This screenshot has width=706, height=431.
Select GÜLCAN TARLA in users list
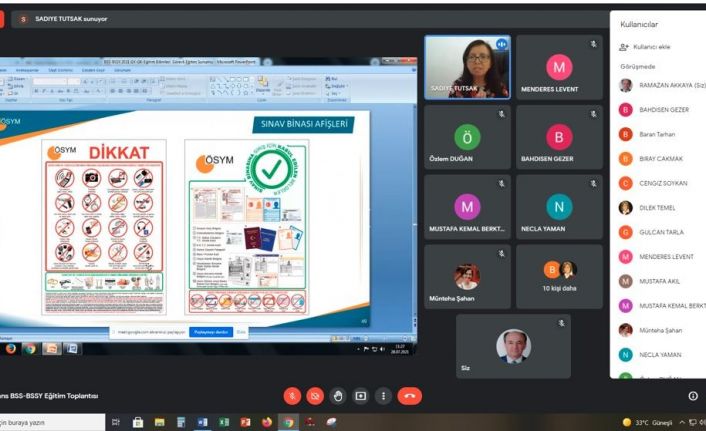pos(658,232)
